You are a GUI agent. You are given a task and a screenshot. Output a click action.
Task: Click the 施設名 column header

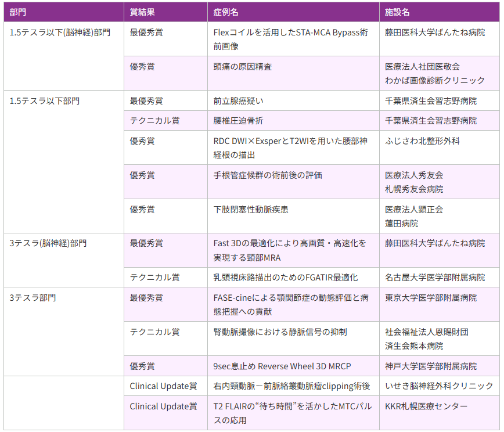click(397, 12)
